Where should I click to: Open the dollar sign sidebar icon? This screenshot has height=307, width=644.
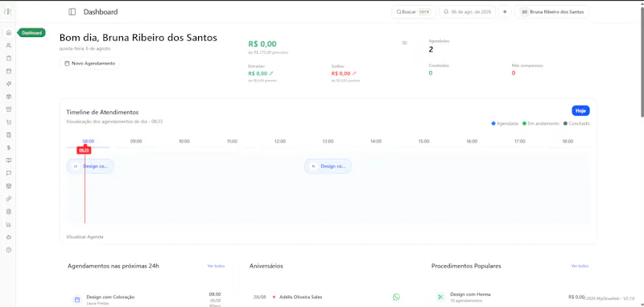pyautogui.click(x=9, y=147)
